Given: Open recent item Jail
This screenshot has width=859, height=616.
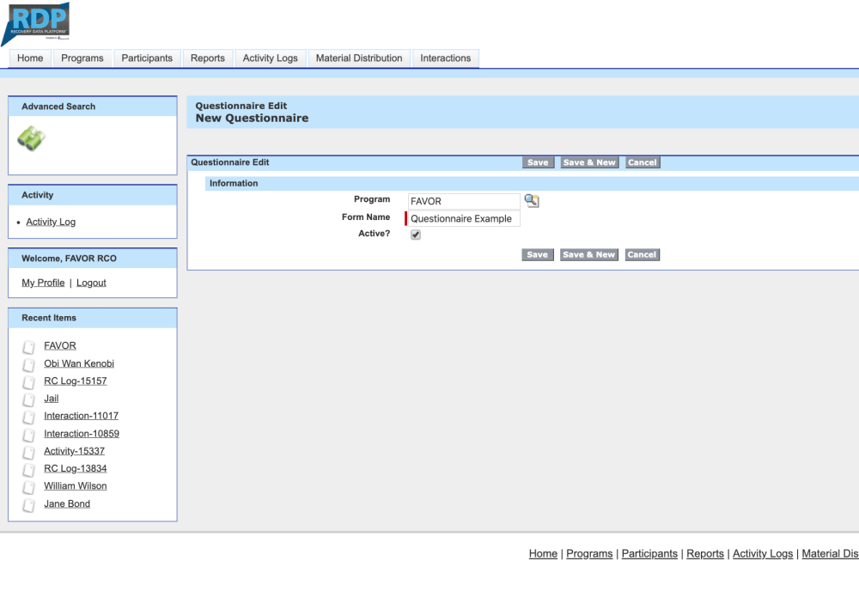Looking at the screenshot, I should pos(52,399).
